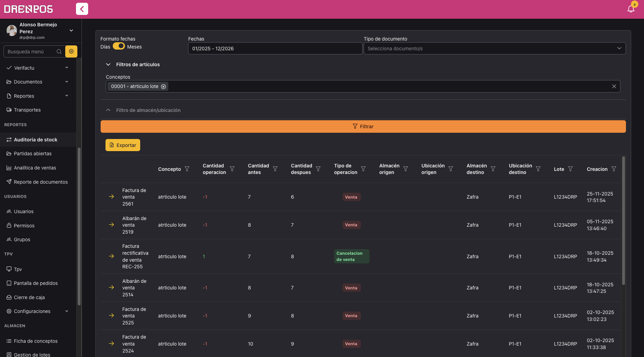Open Factura de venta 2561 arrow
Screen dimensions: 644x357
click(111, 197)
